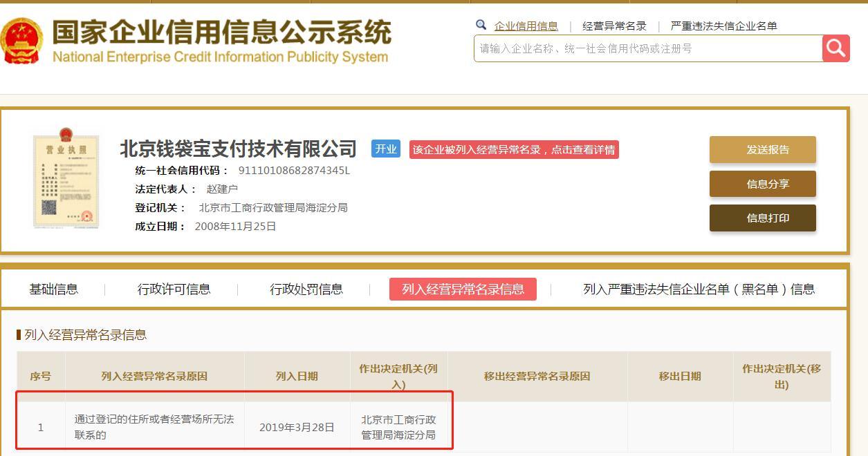This screenshot has height=456, width=868.
Task: Select the 经营异常名录 search category
Action: [x=614, y=26]
